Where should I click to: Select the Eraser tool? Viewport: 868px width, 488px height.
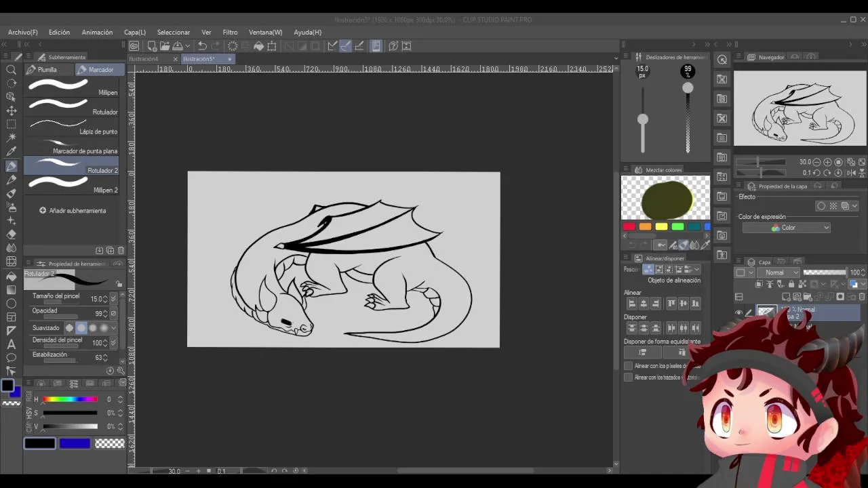12,235
